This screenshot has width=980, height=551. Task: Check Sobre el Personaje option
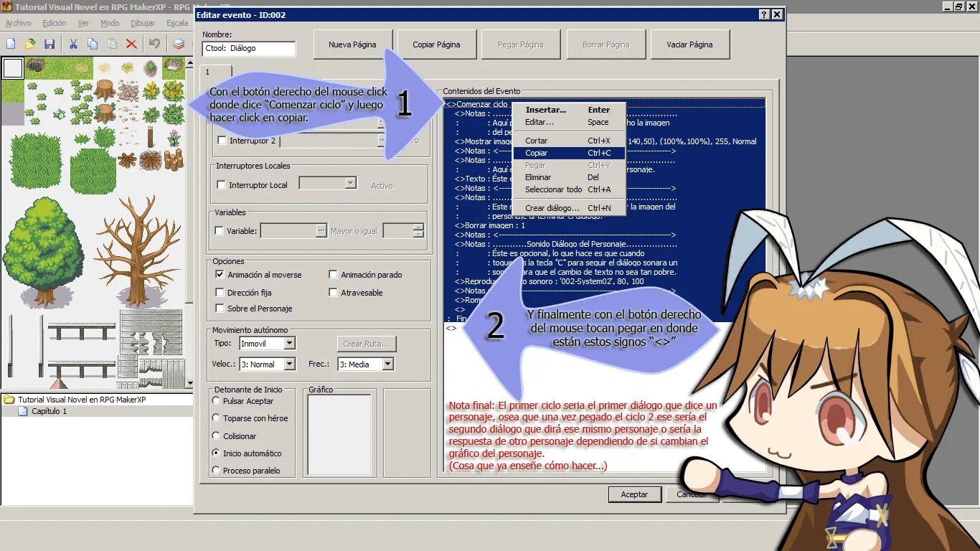coord(220,309)
